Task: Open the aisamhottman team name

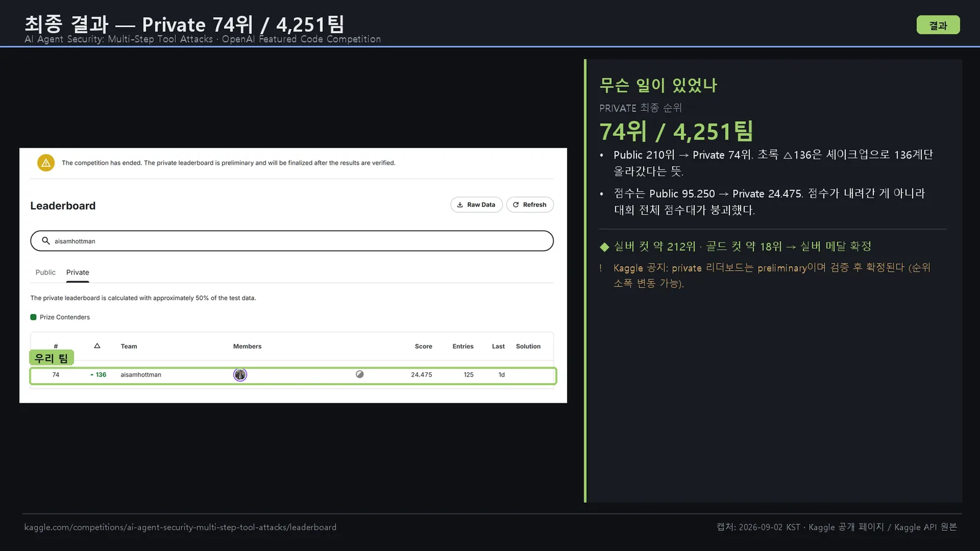Action: (x=141, y=375)
